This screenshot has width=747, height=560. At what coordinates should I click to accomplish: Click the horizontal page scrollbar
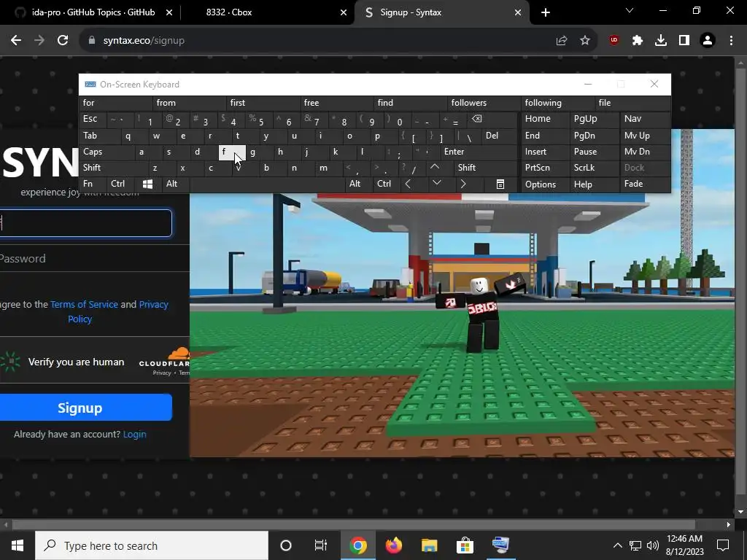click(x=354, y=525)
